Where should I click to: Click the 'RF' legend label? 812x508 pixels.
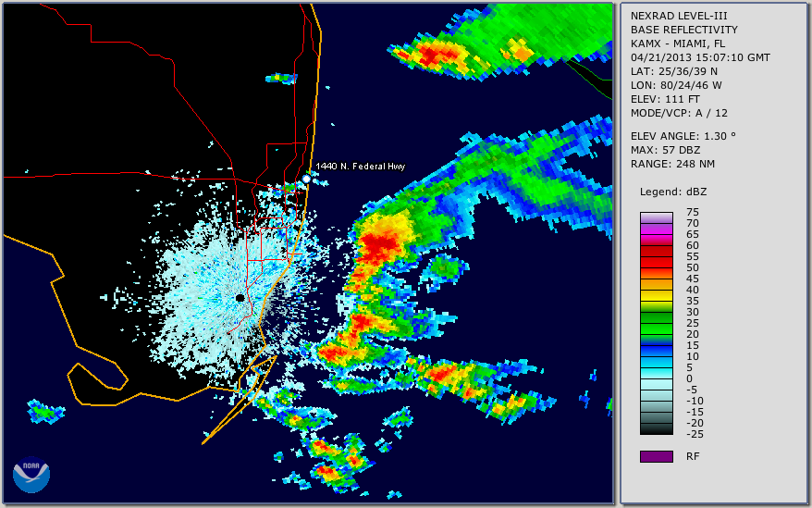(x=693, y=456)
